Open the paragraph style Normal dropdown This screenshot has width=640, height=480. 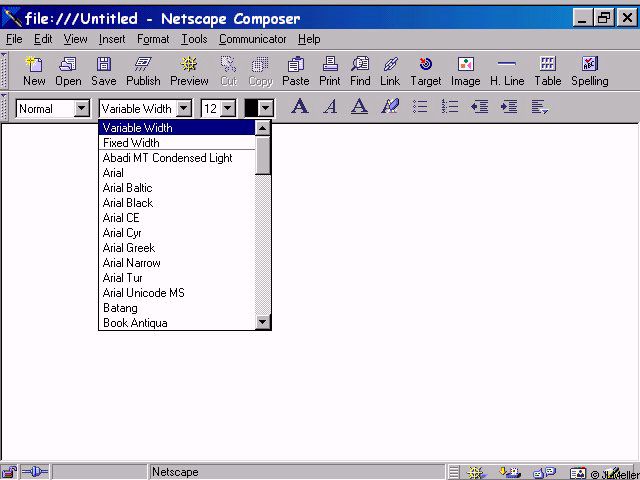coord(53,109)
